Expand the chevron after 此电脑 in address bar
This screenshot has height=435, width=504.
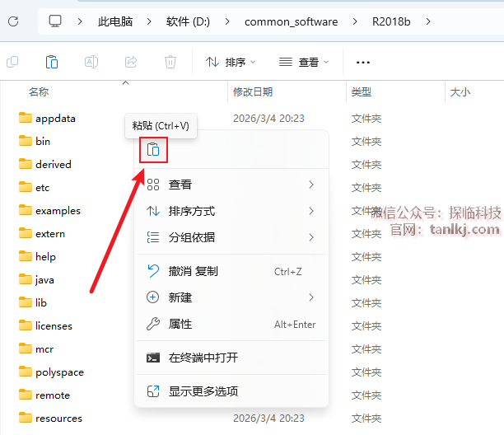[x=149, y=21]
